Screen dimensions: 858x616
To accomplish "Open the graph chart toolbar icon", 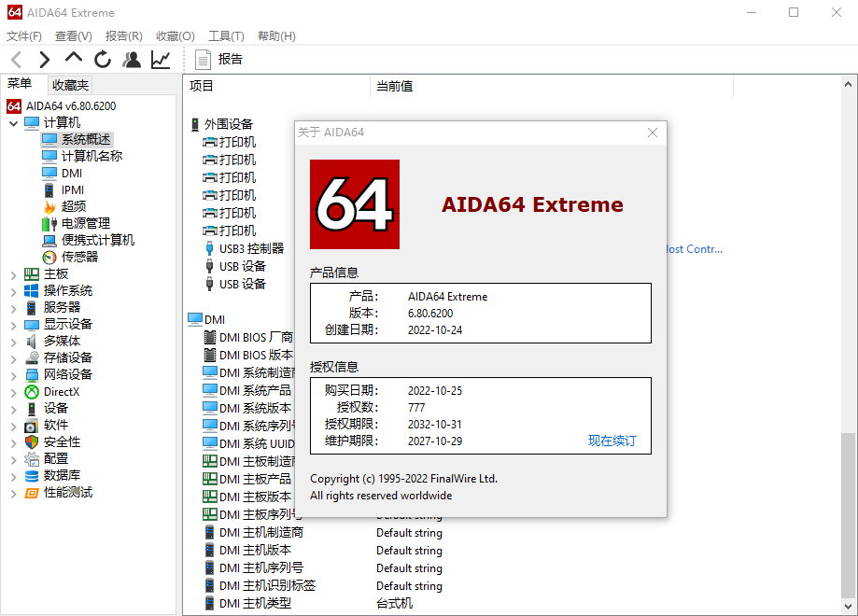I will (161, 59).
